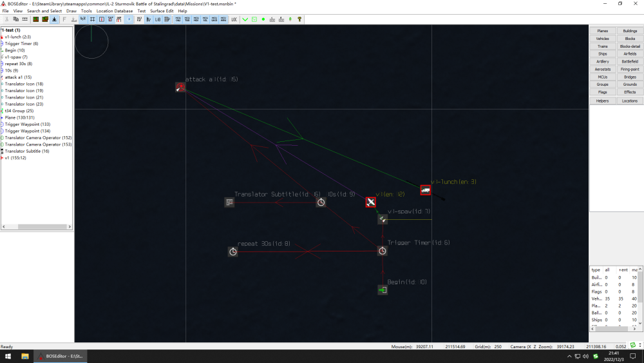The width and height of the screenshot is (644, 363).
Task: Toggle the grid hash toolbar button
Action: [x=92, y=19]
